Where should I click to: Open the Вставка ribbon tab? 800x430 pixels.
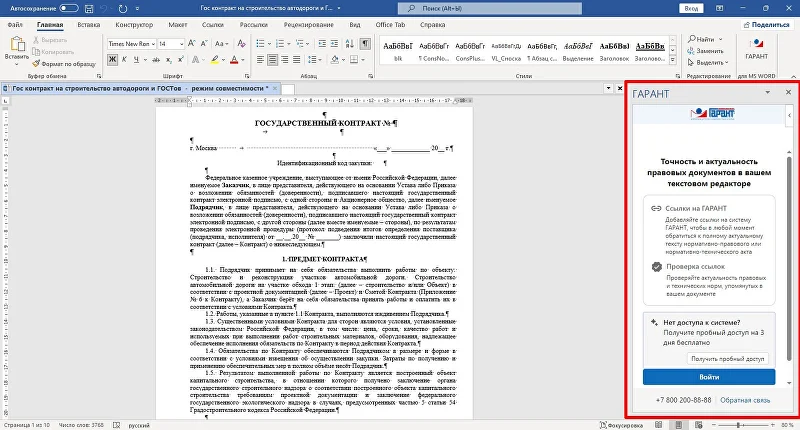tap(88, 22)
